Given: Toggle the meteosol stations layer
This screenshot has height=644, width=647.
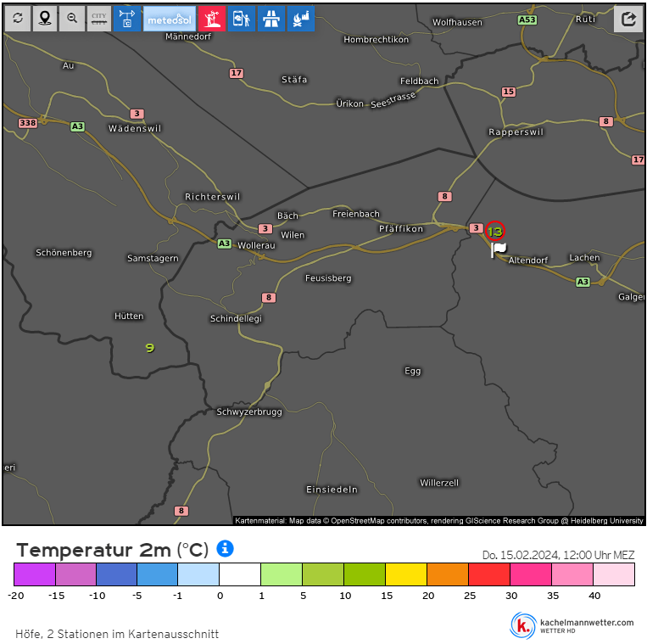Looking at the screenshot, I should (x=169, y=19).
